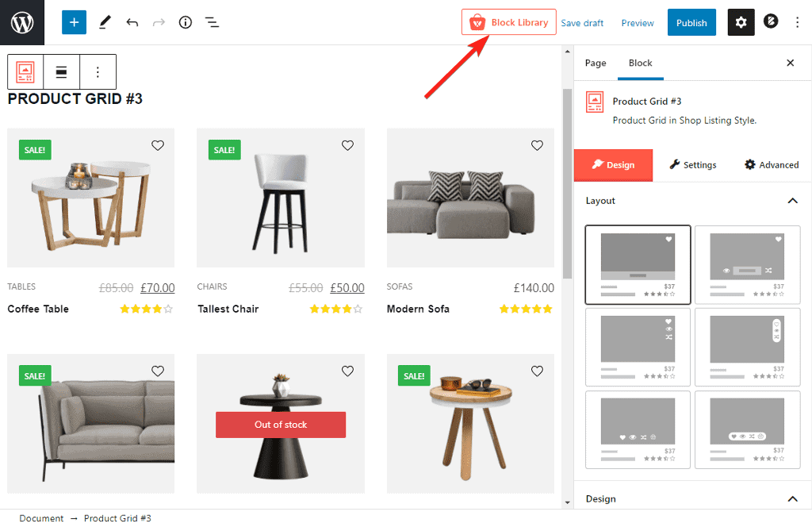This screenshot has width=812, height=527.
Task: Click the WordPress logo icon
Action: [22, 22]
